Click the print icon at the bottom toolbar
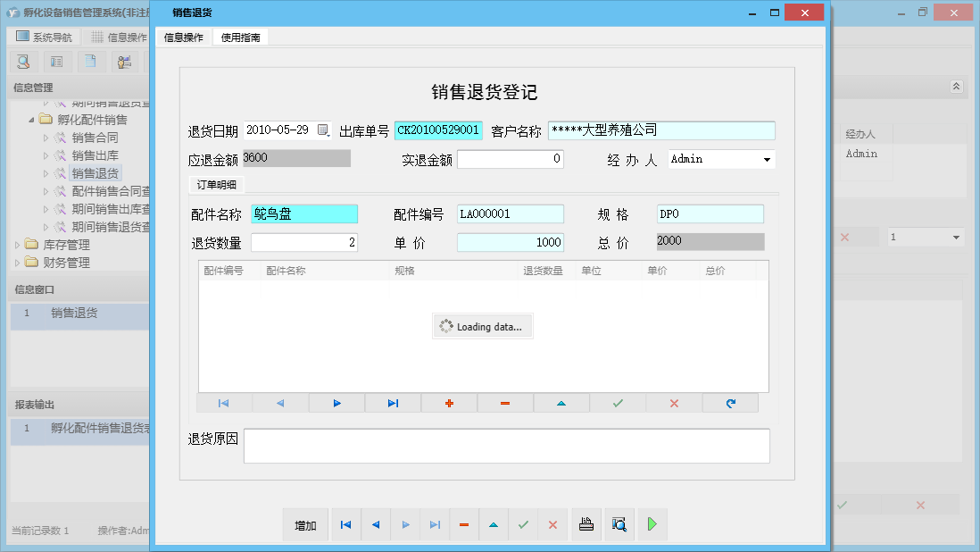 586,524
